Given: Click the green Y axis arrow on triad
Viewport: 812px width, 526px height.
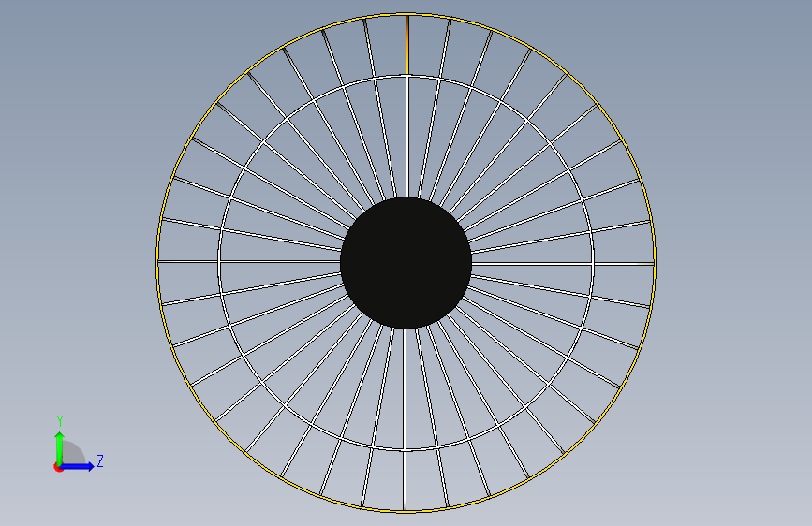Looking at the screenshot, I should tap(60, 447).
